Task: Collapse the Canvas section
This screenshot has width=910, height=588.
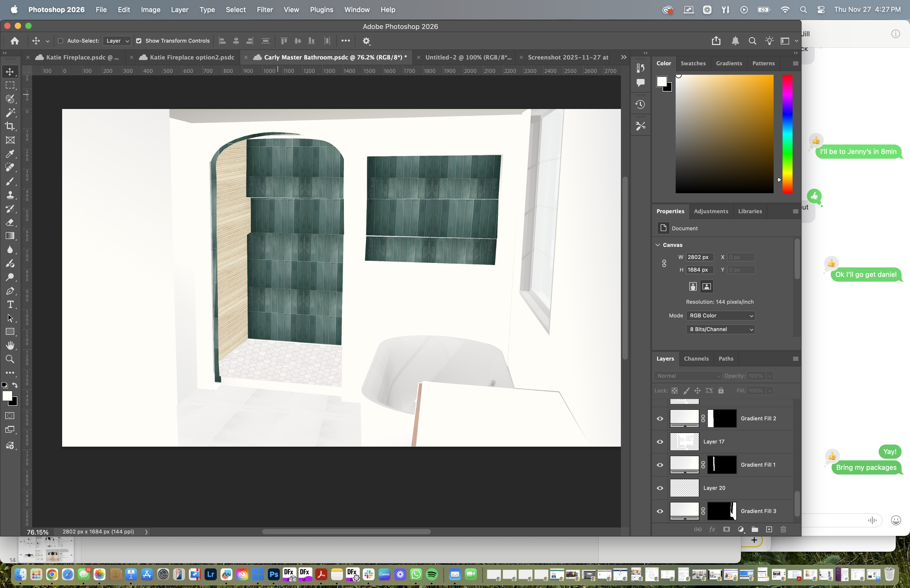Action: point(657,245)
